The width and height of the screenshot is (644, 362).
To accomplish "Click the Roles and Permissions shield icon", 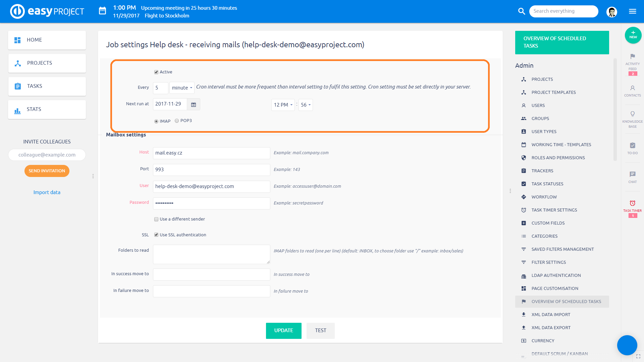I will pos(524,158).
